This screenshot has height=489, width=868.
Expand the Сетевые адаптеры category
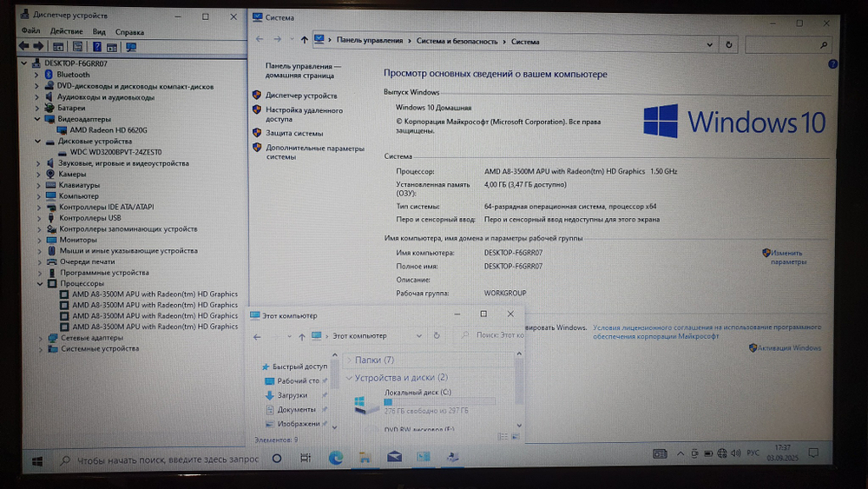(41, 337)
